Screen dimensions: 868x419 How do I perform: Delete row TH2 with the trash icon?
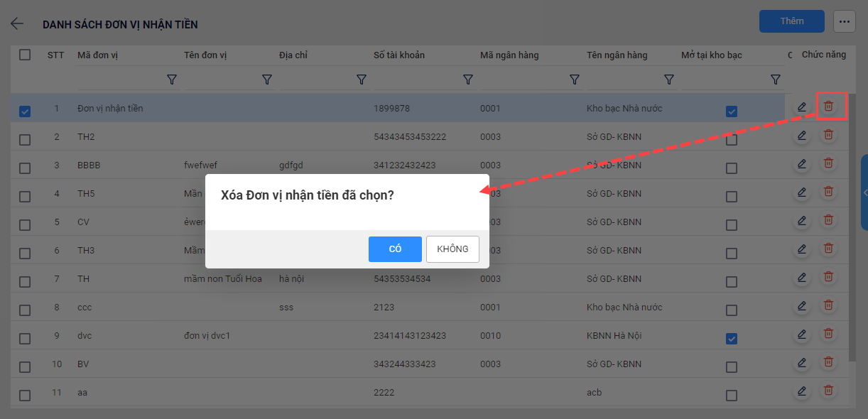[x=828, y=135]
